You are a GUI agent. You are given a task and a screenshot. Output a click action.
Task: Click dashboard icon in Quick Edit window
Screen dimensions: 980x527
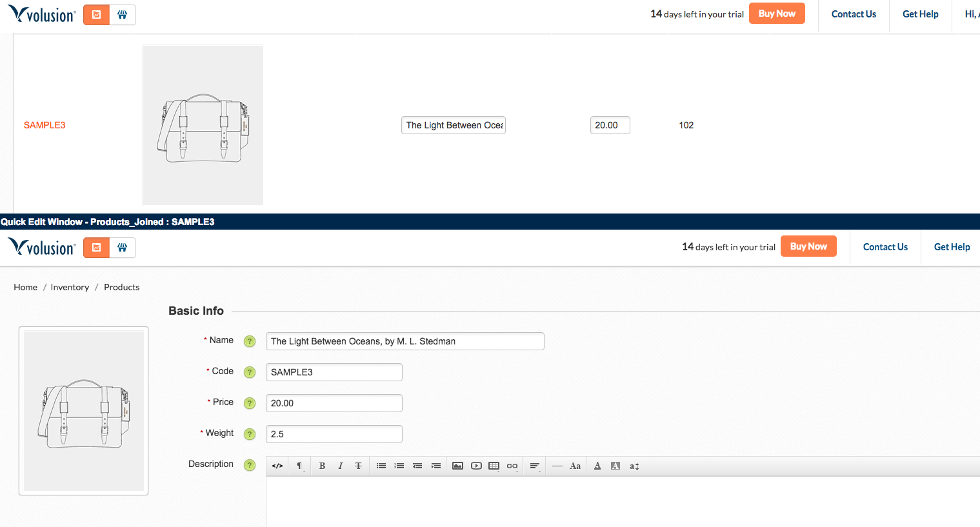97,248
